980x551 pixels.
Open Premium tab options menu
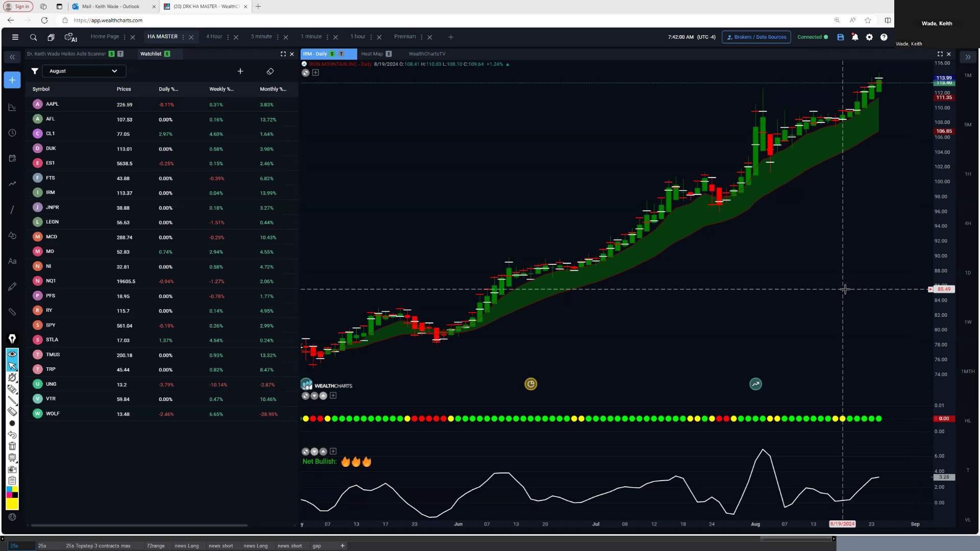pyautogui.click(x=422, y=37)
